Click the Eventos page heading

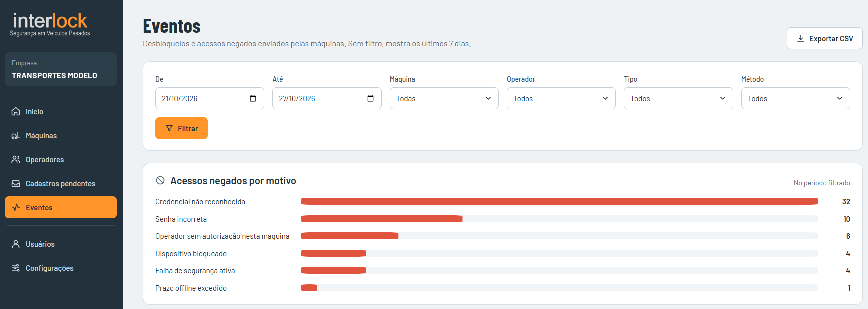tap(172, 26)
